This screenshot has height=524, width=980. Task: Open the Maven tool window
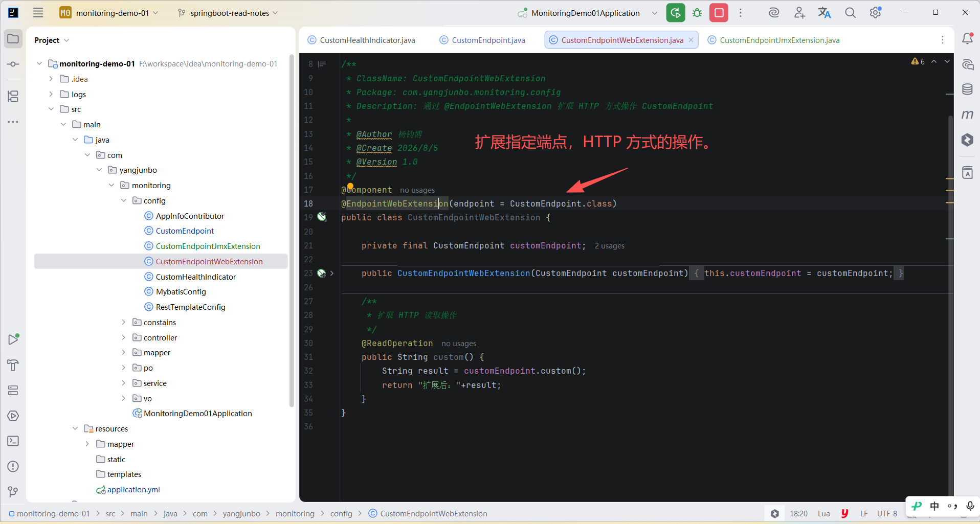(x=967, y=115)
